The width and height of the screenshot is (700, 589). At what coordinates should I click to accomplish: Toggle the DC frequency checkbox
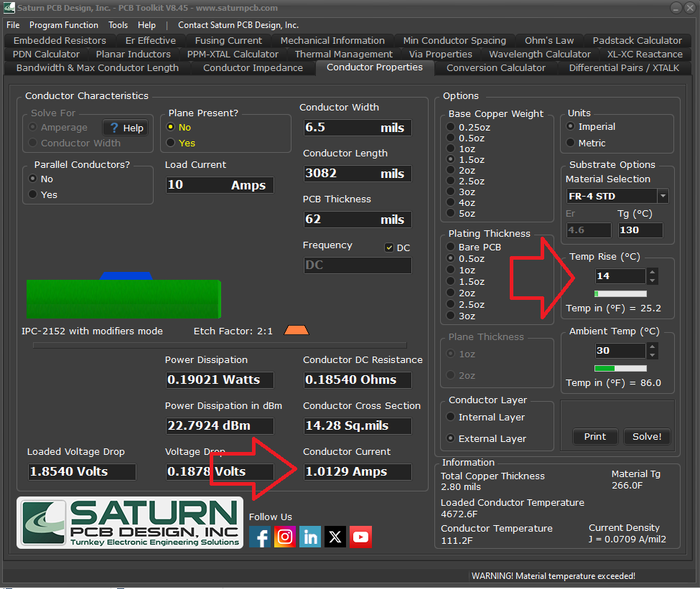click(389, 248)
